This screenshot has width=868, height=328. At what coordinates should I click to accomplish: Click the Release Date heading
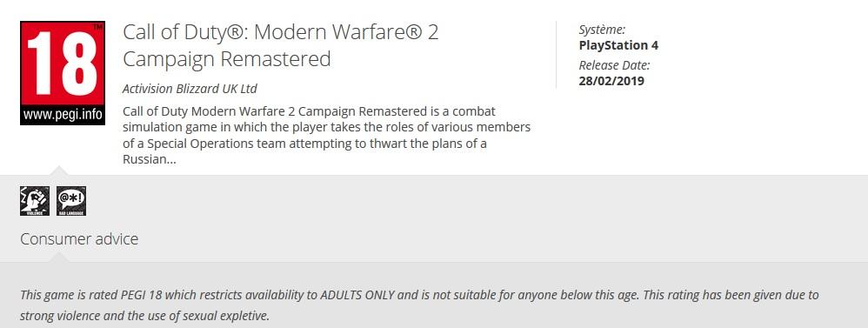click(614, 65)
